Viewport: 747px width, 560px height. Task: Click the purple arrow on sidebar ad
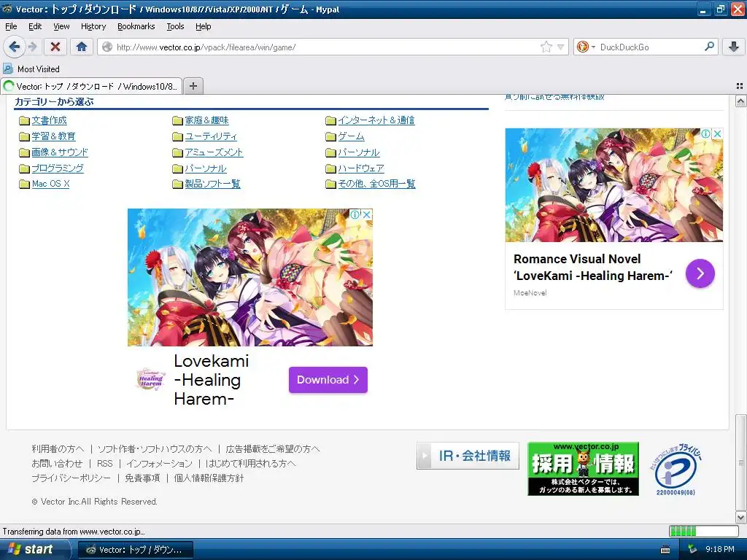pos(700,273)
